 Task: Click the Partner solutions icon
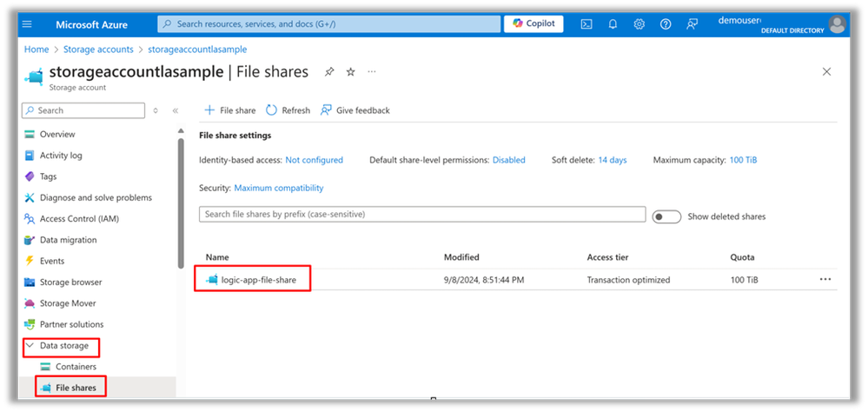(x=30, y=324)
